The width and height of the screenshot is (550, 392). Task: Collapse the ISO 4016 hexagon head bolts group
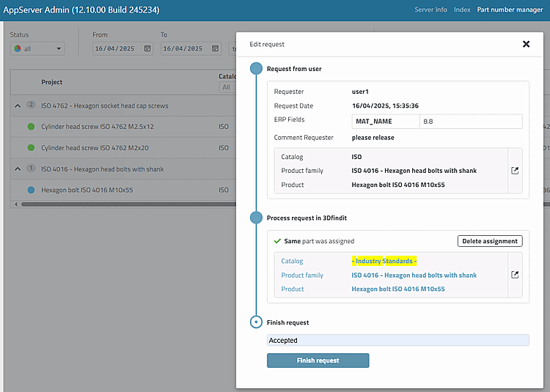(18, 169)
